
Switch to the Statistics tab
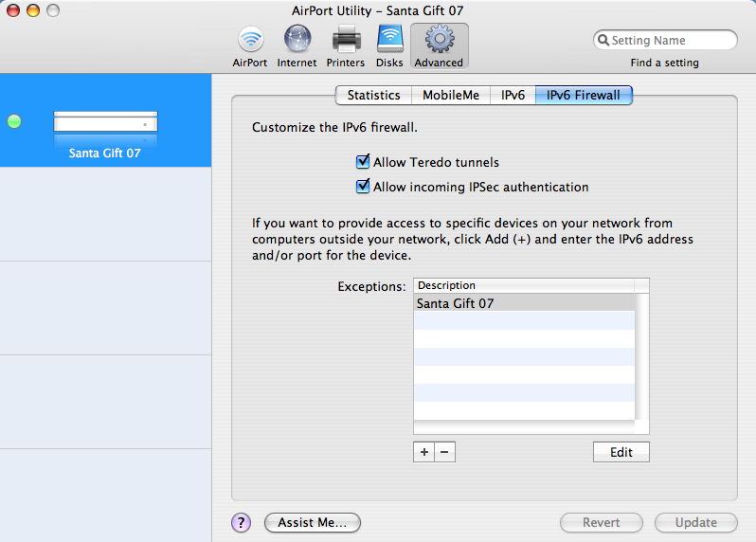click(373, 95)
